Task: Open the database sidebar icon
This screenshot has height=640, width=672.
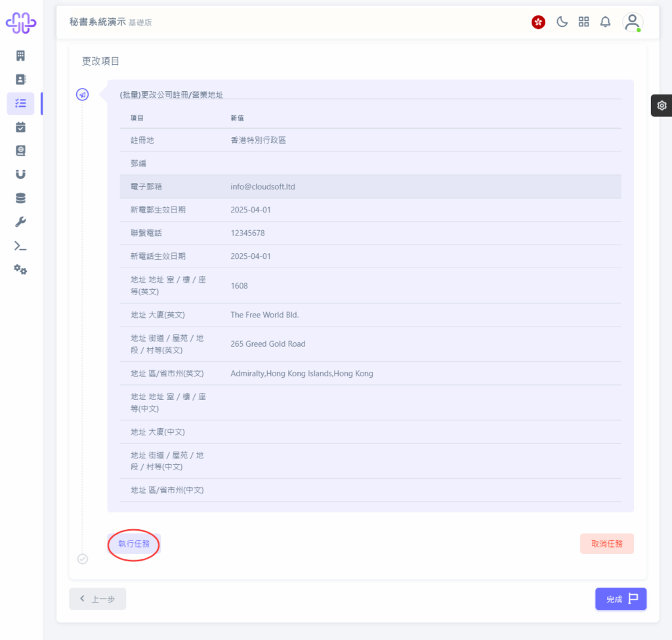Action: 20,198
